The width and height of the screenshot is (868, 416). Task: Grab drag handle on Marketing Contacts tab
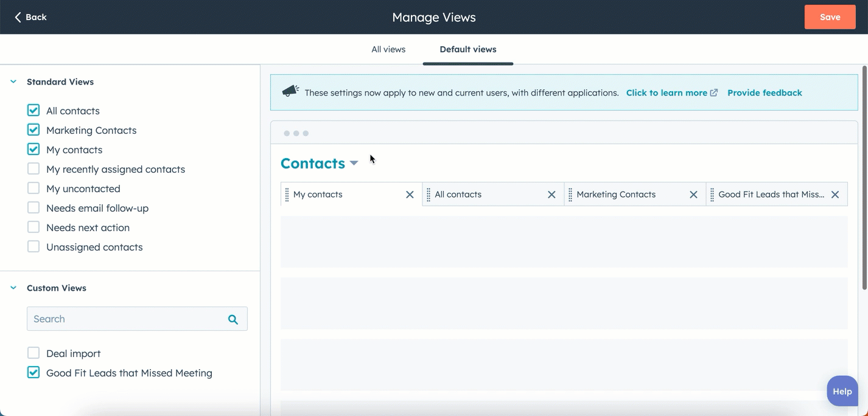pyautogui.click(x=570, y=195)
